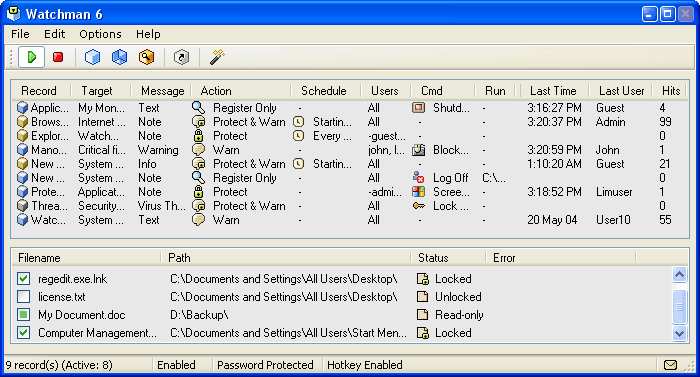The image size is (700, 377).
Task: Click the Block... command icon
Action: tap(418, 150)
